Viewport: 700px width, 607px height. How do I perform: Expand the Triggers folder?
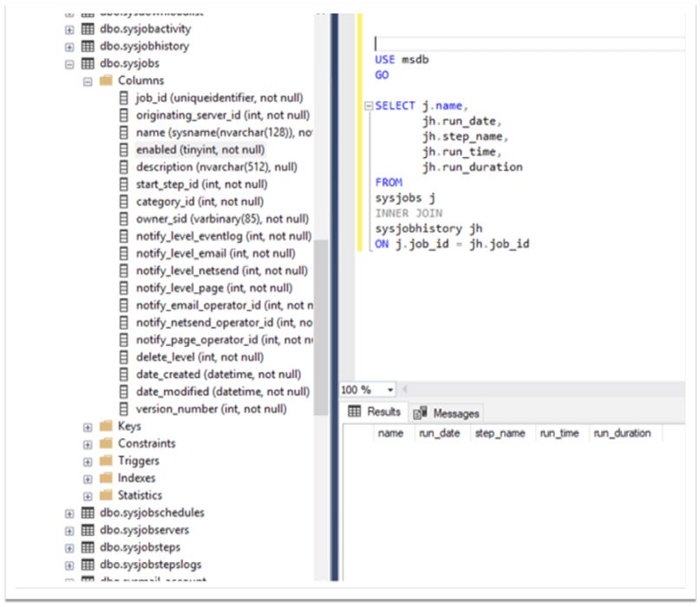click(88, 461)
